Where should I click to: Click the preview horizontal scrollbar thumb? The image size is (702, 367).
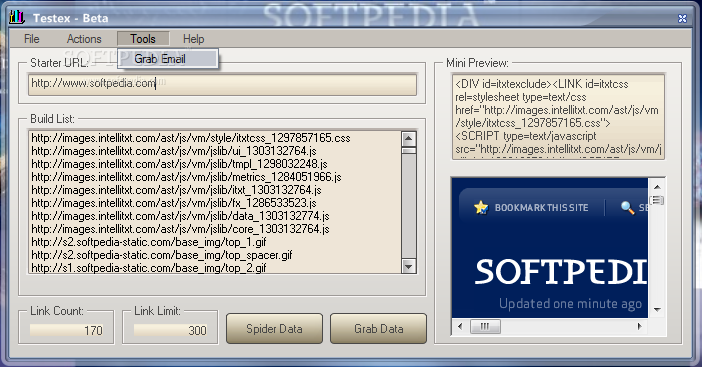pyautogui.click(x=485, y=326)
